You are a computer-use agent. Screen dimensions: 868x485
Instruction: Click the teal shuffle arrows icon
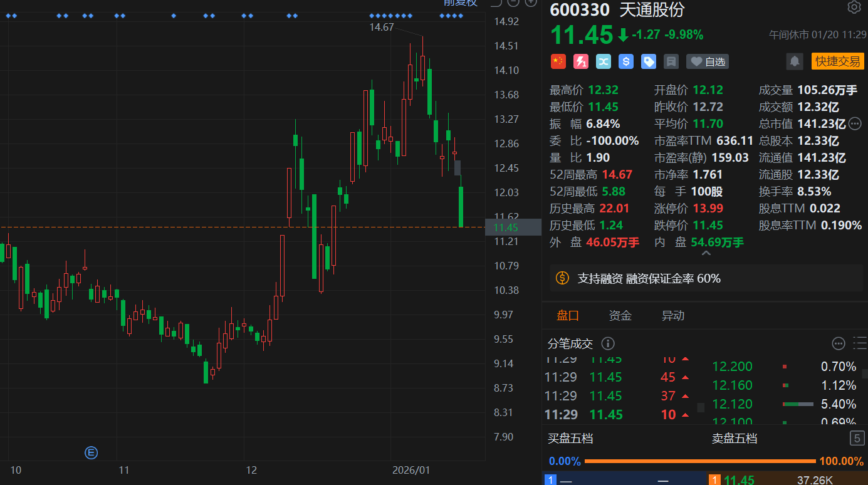[603, 61]
